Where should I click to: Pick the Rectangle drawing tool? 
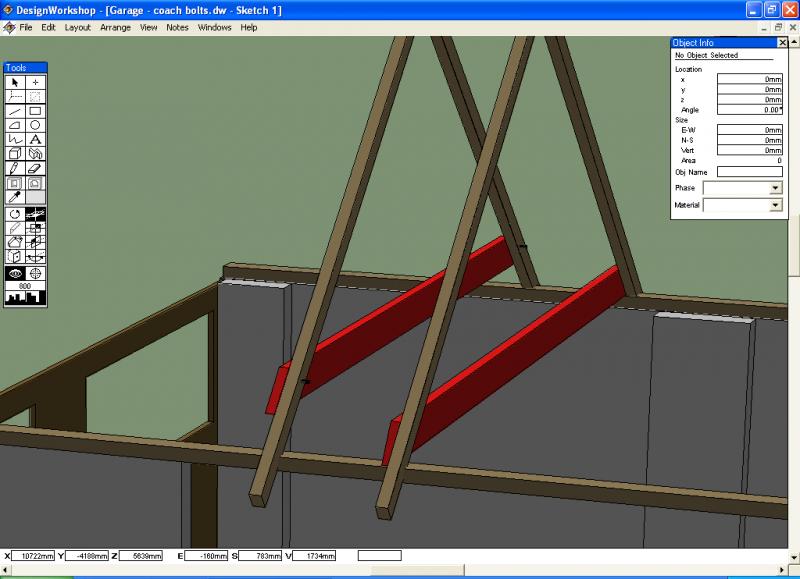pyautogui.click(x=37, y=111)
